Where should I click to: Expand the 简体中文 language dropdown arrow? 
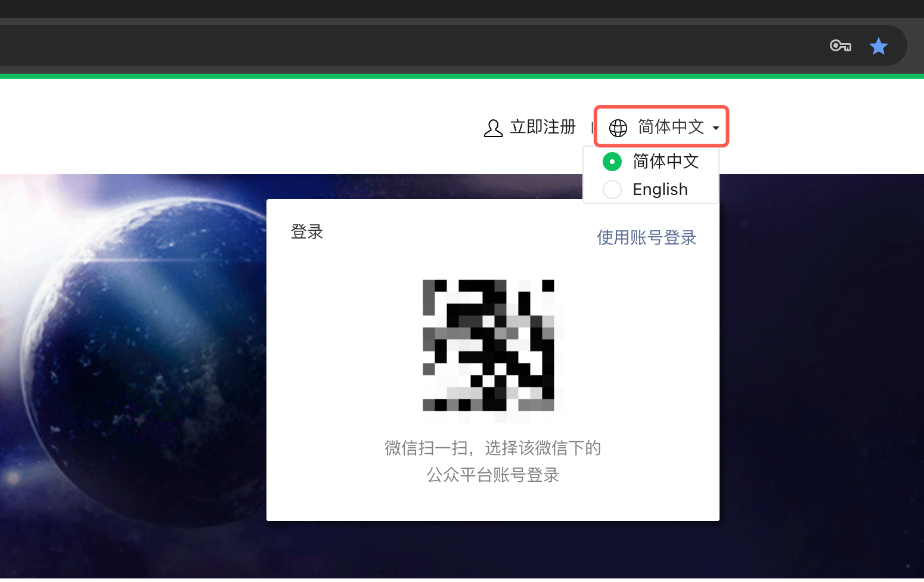(x=716, y=128)
